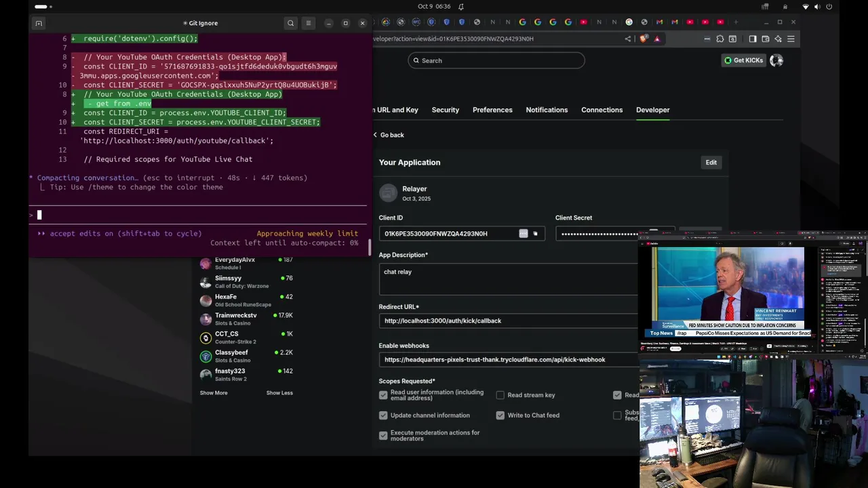Open the system volume icon in top bar

[817, 6]
